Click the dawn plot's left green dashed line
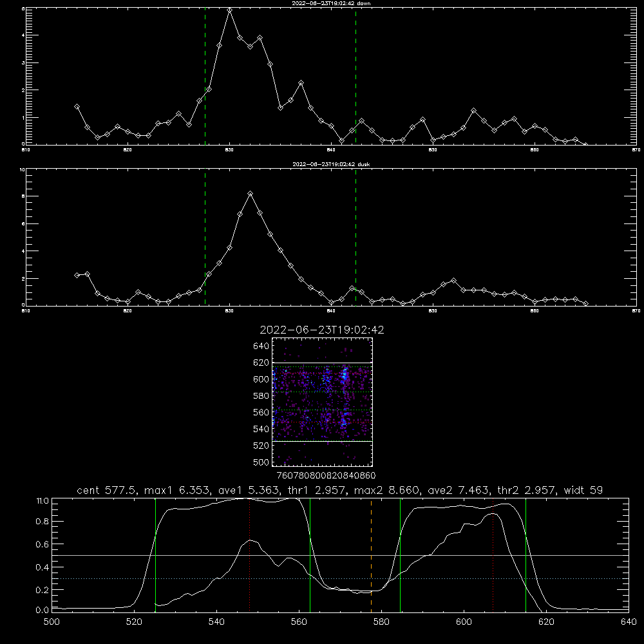Viewport: 644px width, 644px height. click(205, 76)
